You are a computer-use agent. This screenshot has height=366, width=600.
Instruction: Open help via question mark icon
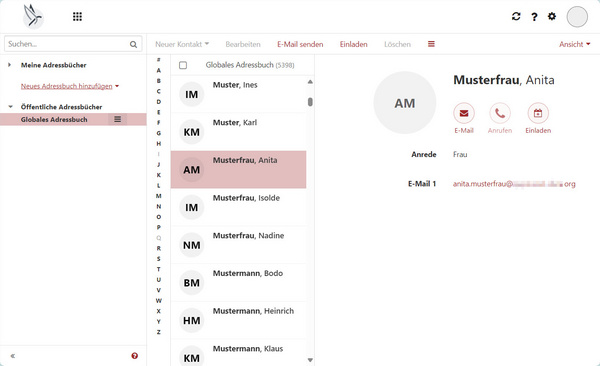(x=534, y=16)
